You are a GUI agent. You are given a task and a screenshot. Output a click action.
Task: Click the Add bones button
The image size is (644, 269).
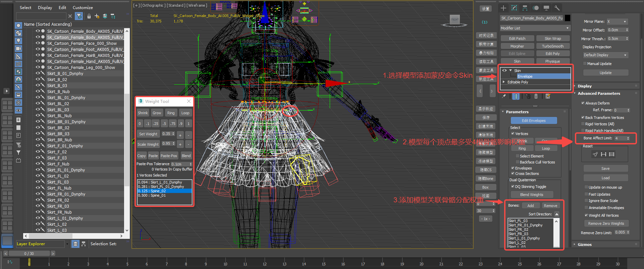point(531,206)
